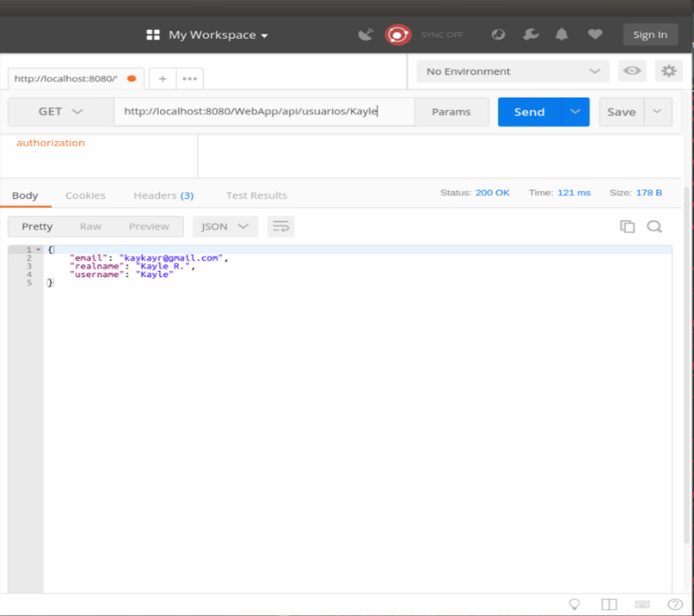Open the satellite capture requests icon
The width and height of the screenshot is (694, 616).
click(365, 34)
